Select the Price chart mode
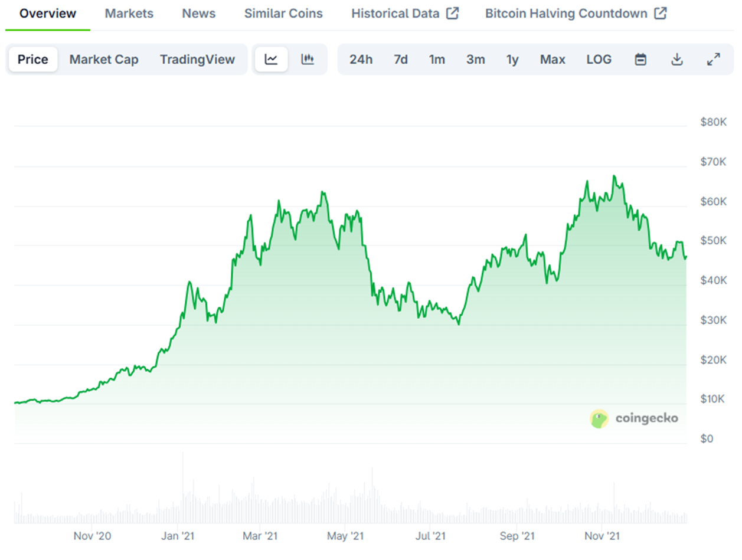The height and width of the screenshot is (560, 742). [x=33, y=59]
